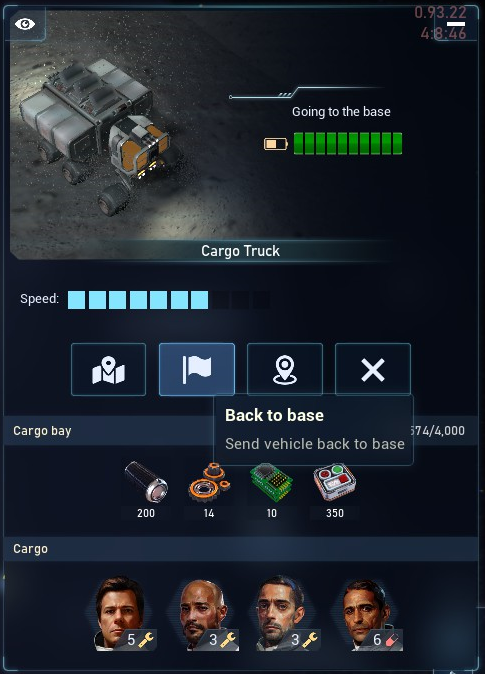Click the Speed indicator bar

pyautogui.click(x=169, y=300)
